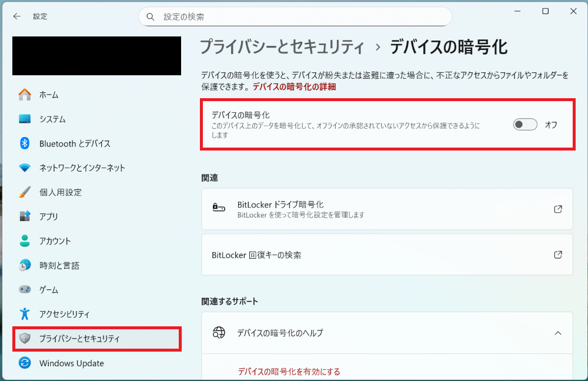Image resolution: width=588 pixels, height=381 pixels.
Task: Click the back arrow in title bar
Action: click(17, 16)
